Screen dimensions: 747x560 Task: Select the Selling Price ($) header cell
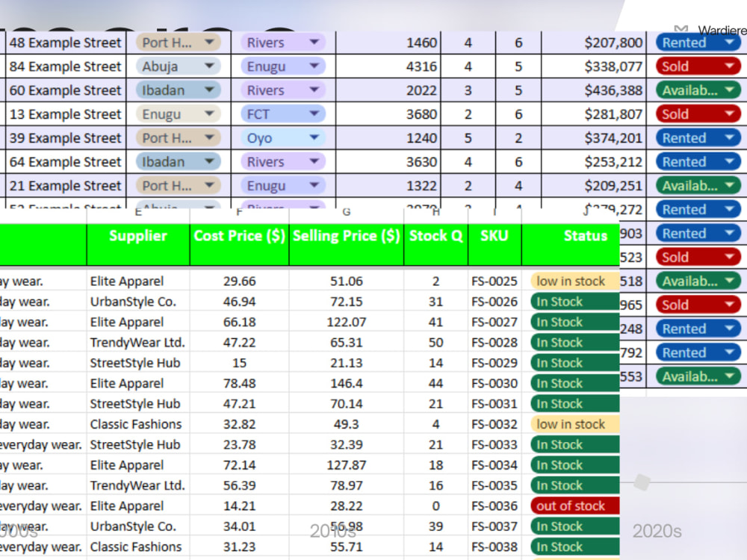point(347,244)
